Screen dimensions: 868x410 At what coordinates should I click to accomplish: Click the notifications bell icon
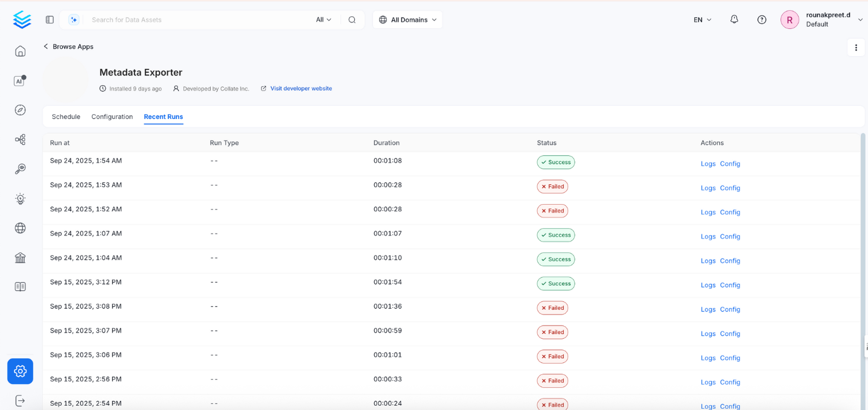(733, 19)
